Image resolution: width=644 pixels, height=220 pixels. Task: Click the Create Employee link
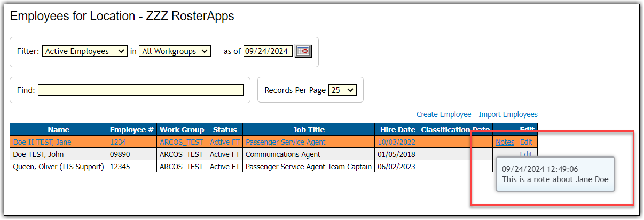coord(444,114)
